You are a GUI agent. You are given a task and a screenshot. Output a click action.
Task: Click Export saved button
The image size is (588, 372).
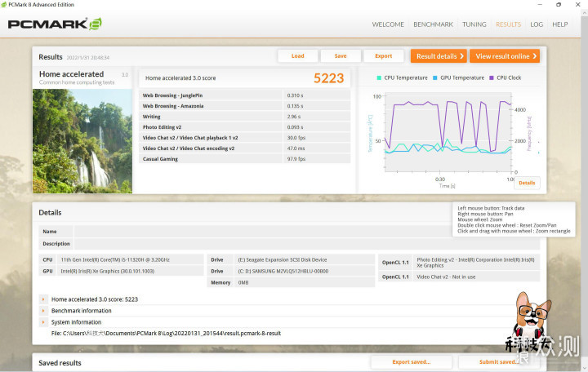[x=411, y=362]
